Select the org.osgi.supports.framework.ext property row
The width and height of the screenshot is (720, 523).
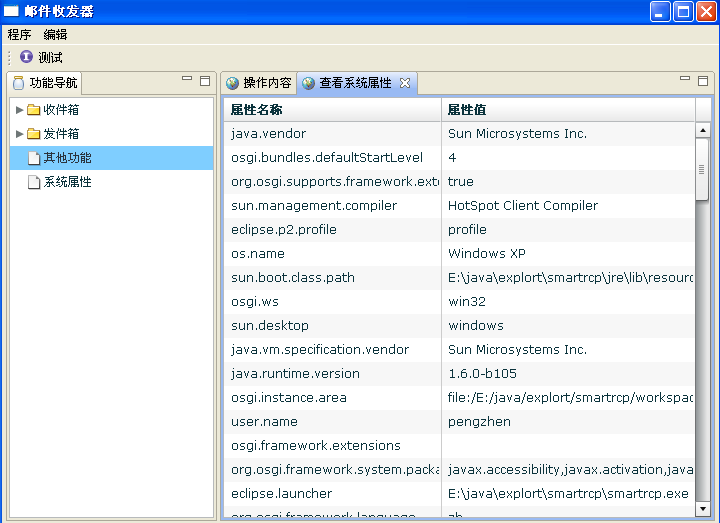[x=459, y=182]
